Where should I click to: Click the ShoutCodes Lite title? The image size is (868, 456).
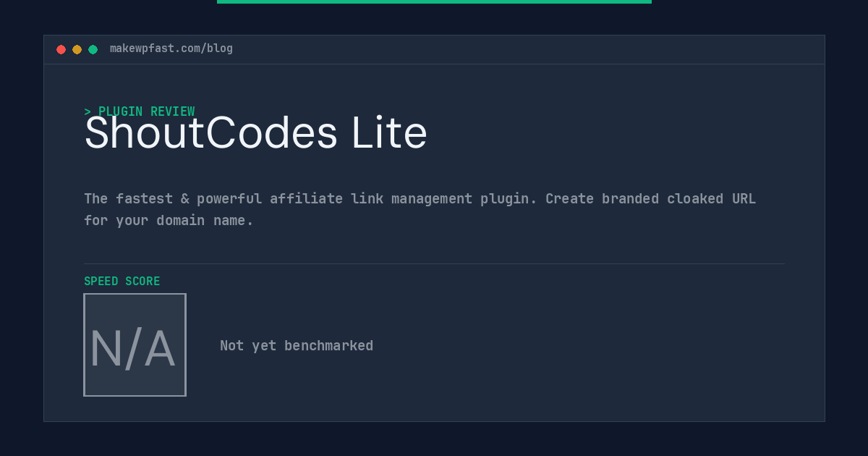click(255, 133)
